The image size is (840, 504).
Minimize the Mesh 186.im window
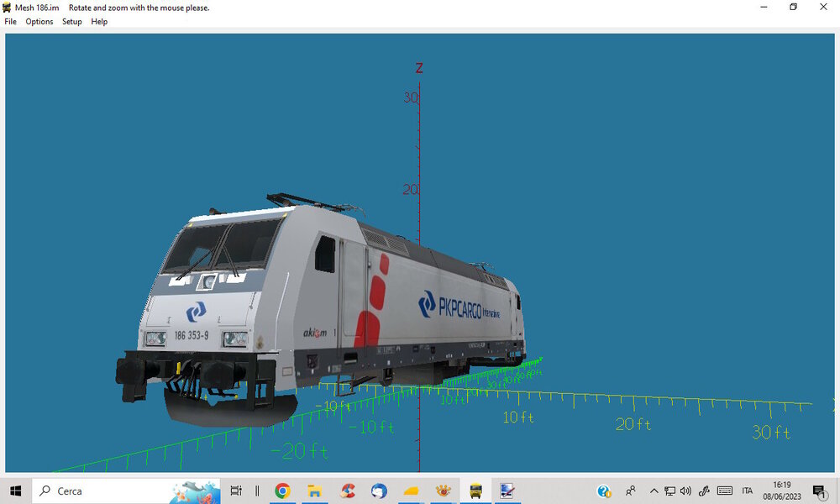(x=764, y=7)
